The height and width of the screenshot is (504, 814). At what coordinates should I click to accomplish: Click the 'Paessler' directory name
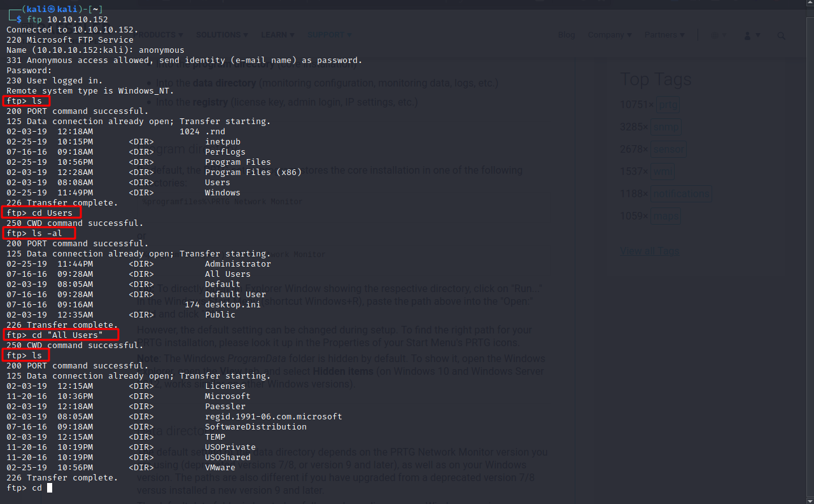pyautogui.click(x=225, y=407)
